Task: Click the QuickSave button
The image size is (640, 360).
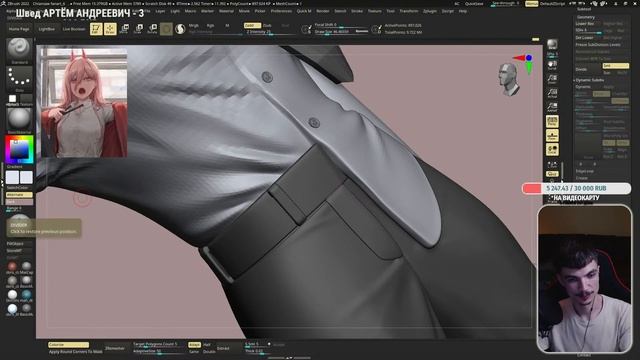Action: 474,4
